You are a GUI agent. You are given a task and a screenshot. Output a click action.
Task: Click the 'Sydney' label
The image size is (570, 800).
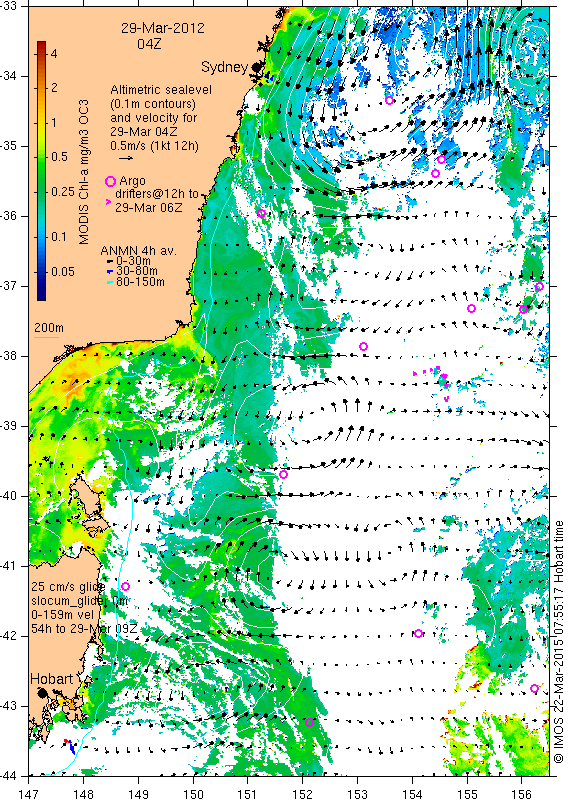tap(225, 67)
